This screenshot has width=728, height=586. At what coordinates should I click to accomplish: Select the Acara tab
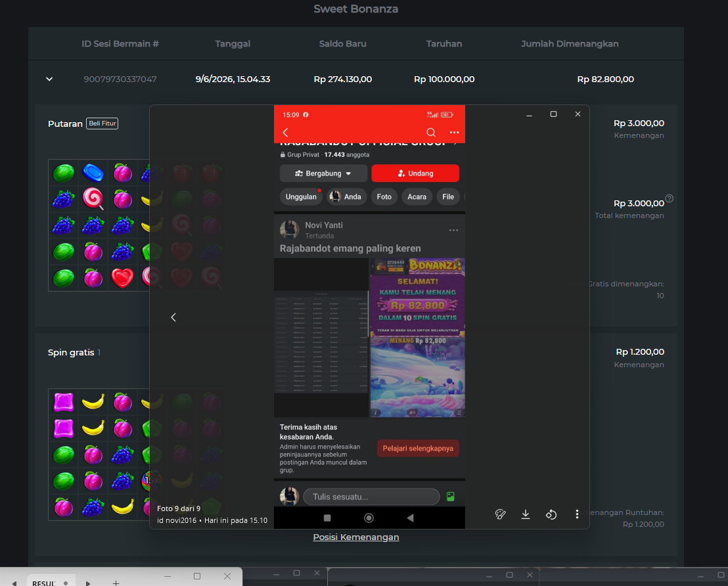[417, 197]
